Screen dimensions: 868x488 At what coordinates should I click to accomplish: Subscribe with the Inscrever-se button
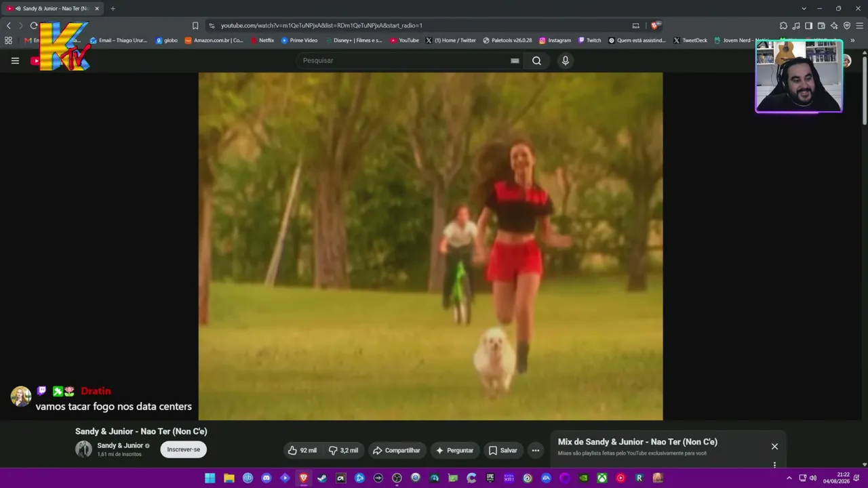pos(184,449)
